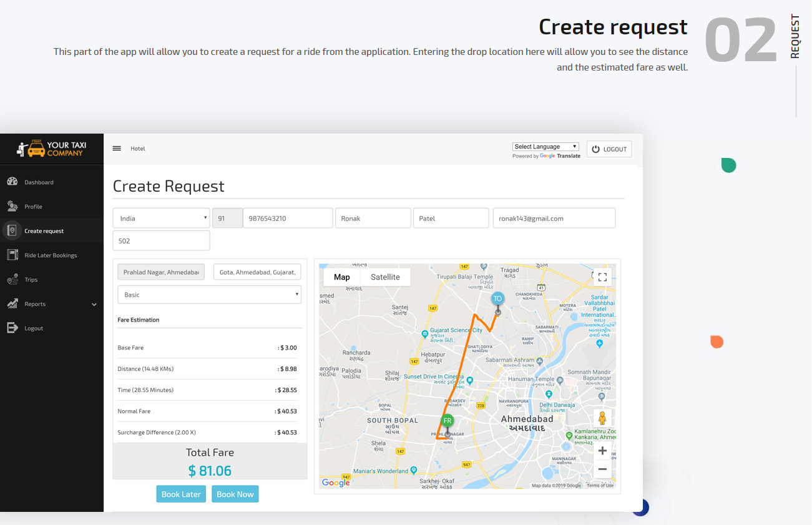Click the Gota, Ahmedabad drop location field
This screenshot has height=525, width=812.
click(257, 272)
